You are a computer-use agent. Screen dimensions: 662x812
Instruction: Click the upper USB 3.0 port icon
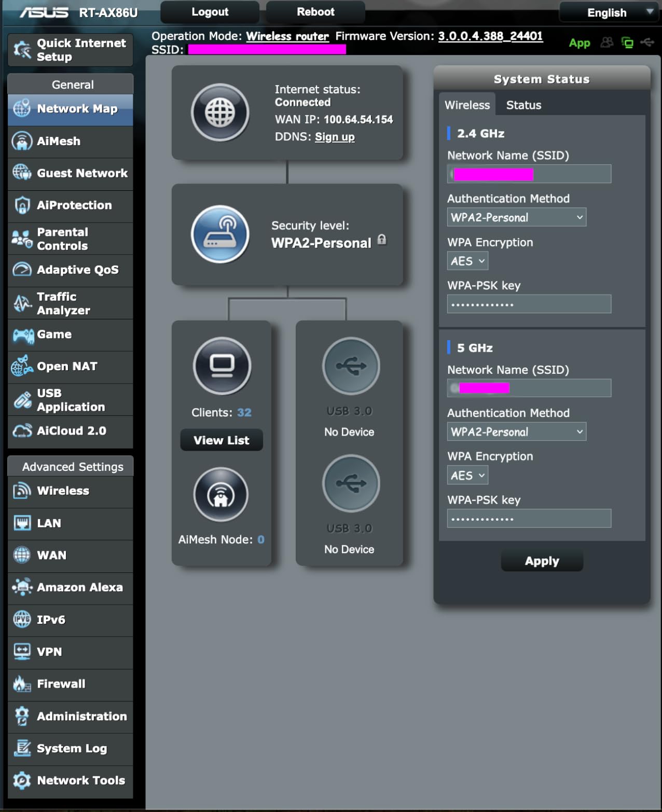(x=351, y=366)
